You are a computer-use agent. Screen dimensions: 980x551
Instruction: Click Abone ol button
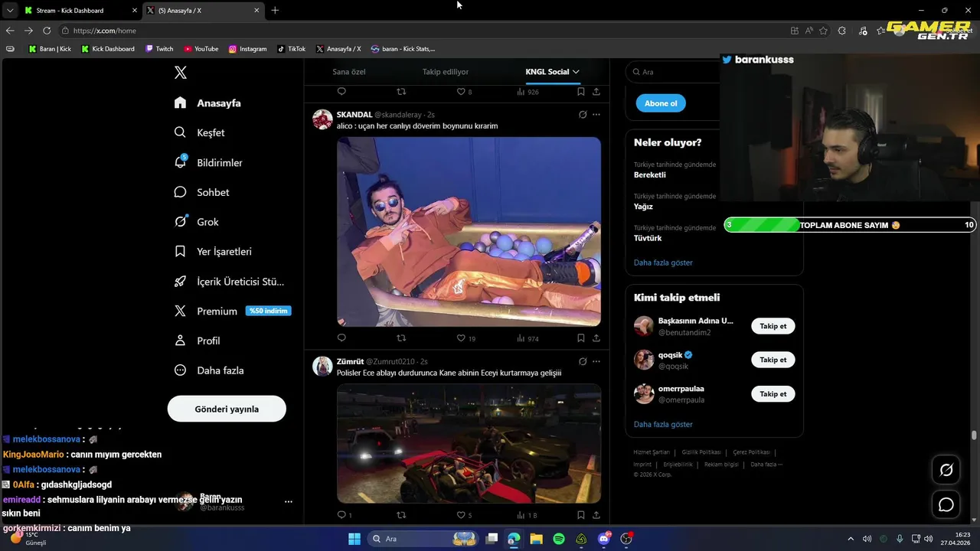coord(661,103)
